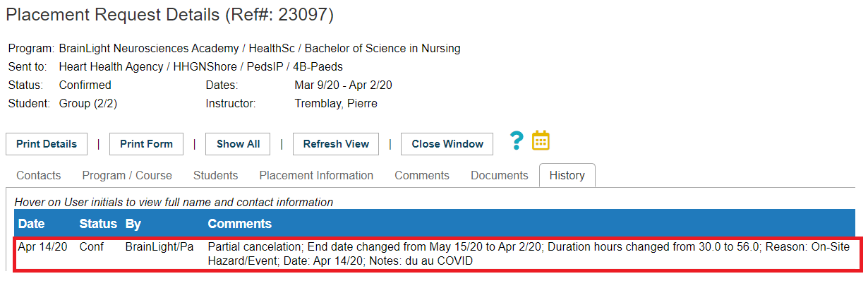The width and height of the screenshot is (868, 281).
Task: Click the Status column header
Action: point(98,224)
